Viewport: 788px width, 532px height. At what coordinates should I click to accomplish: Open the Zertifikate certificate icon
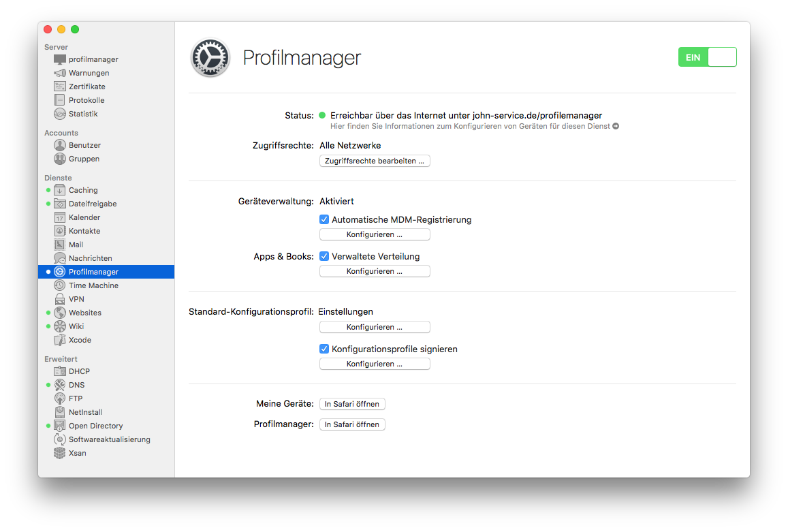[x=60, y=87]
